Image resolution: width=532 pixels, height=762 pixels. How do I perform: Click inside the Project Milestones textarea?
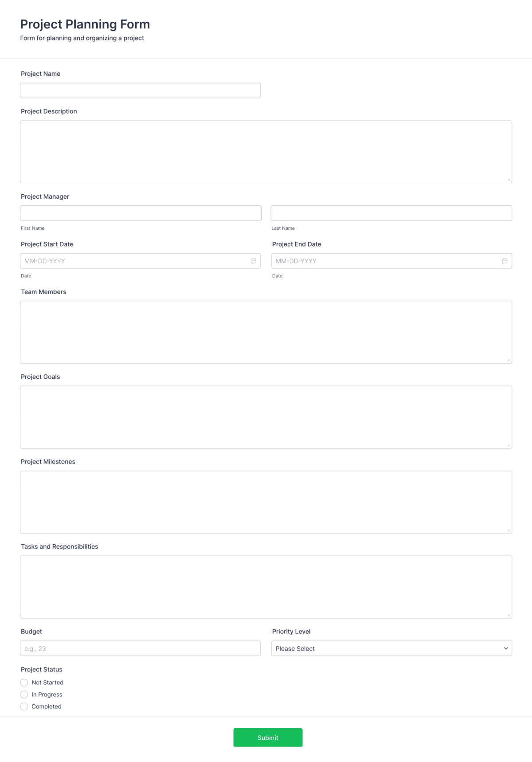[x=265, y=501]
